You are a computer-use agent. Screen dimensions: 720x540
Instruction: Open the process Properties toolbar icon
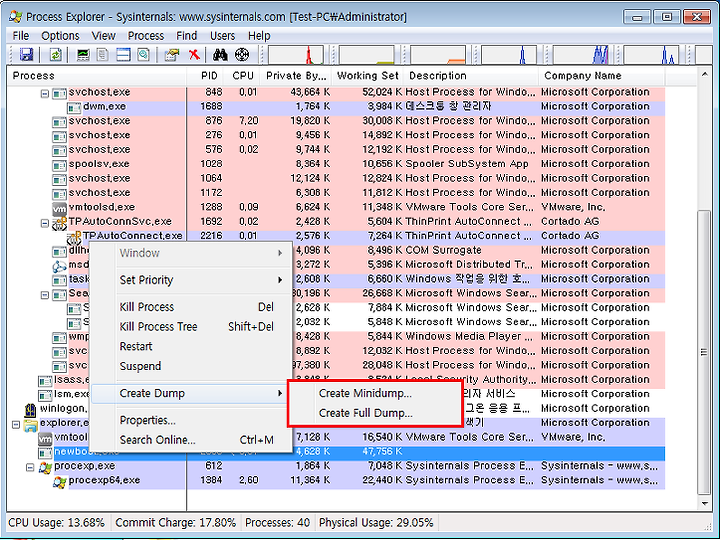coord(172,55)
